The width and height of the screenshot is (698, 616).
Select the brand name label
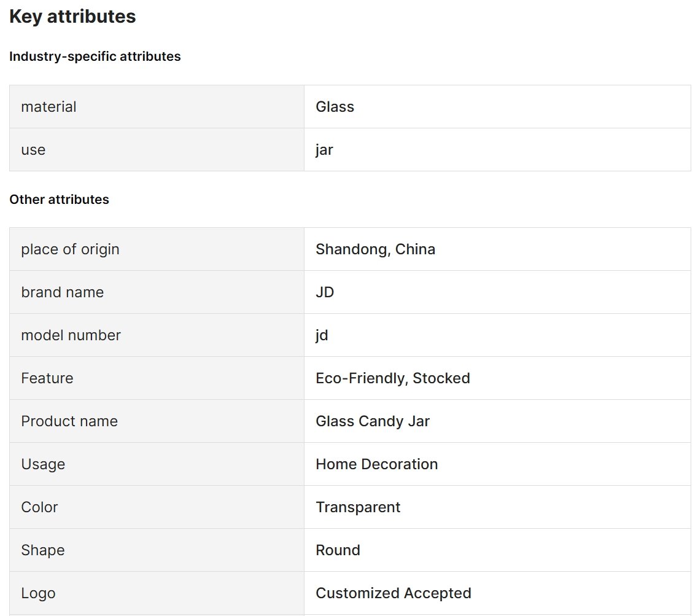pos(63,292)
